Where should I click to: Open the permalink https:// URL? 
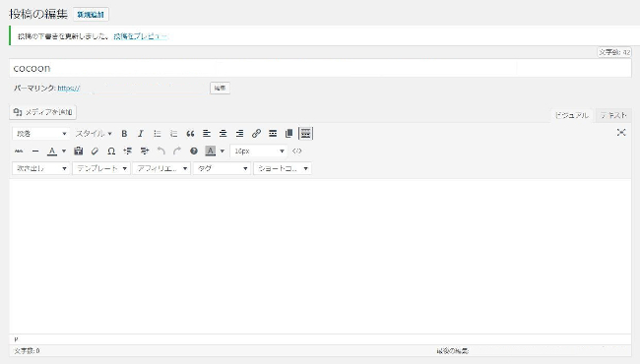[69, 88]
